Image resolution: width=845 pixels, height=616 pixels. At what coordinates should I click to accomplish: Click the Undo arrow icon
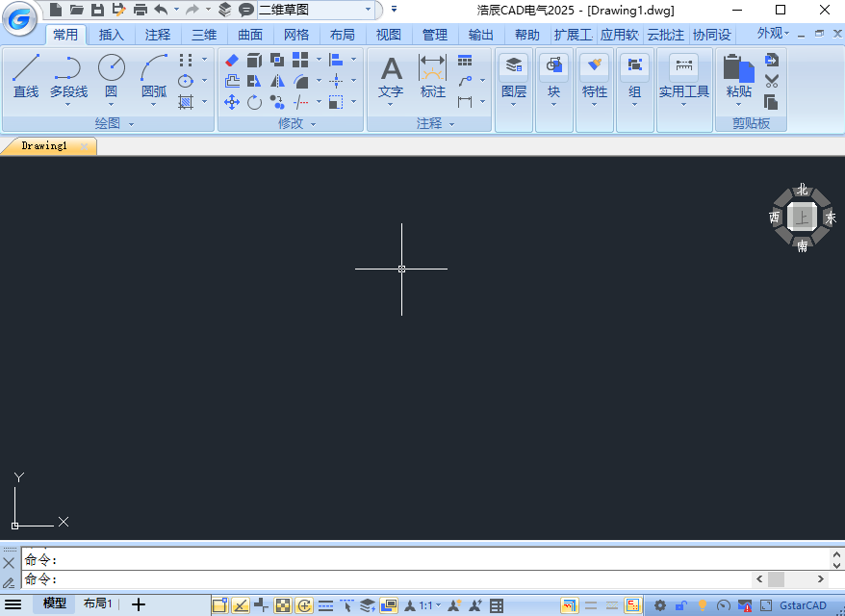(161, 10)
